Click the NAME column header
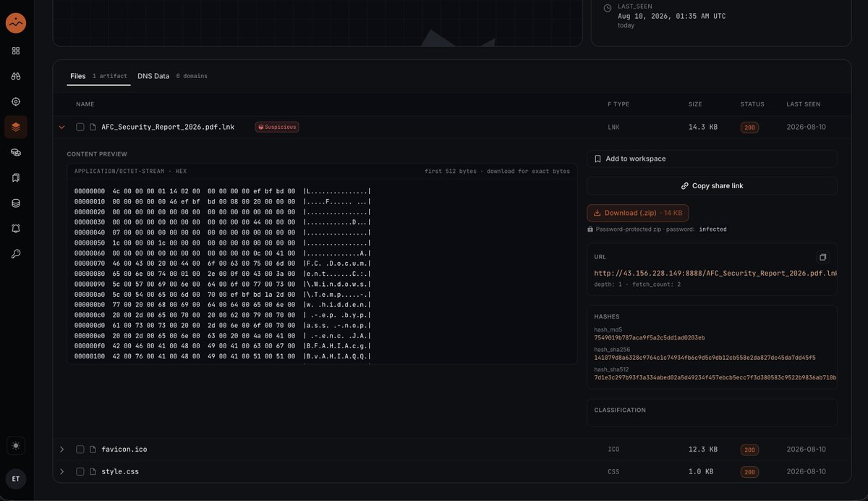Screen dimensions: 868x501 [x=85, y=104]
